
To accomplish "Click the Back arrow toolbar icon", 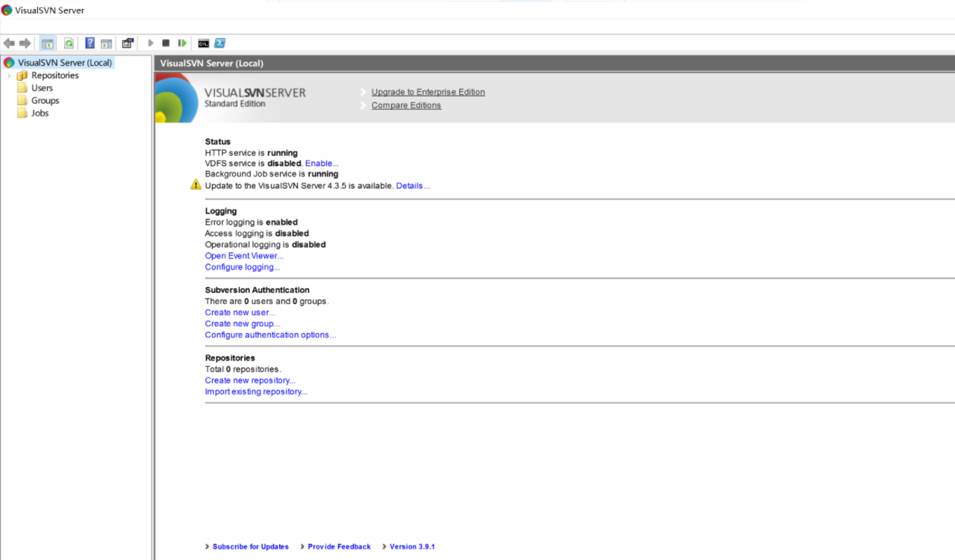I will [x=9, y=43].
